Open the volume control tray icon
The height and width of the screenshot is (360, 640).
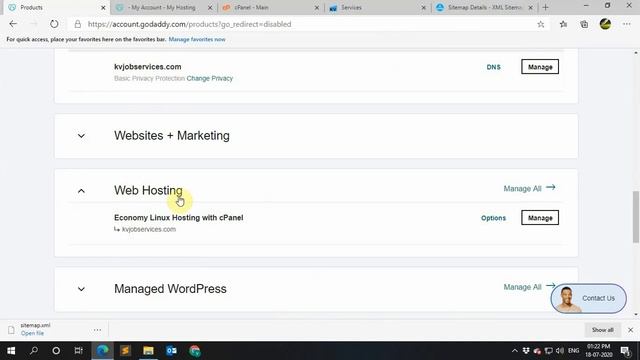(x=560, y=351)
